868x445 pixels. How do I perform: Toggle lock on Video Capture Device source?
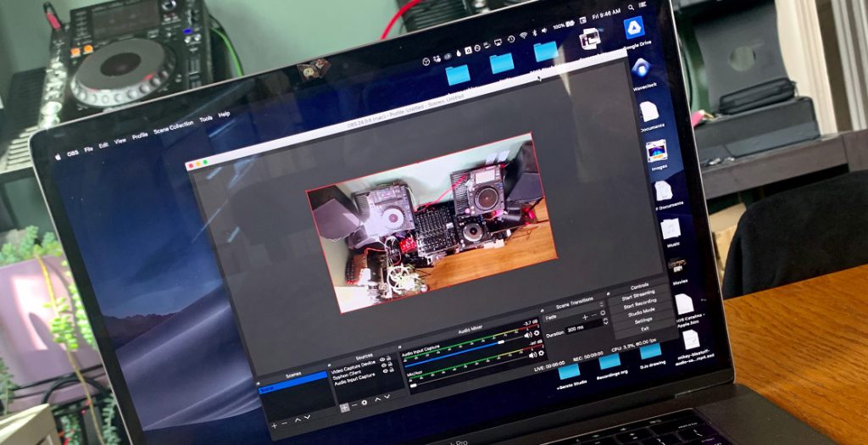pos(388,358)
